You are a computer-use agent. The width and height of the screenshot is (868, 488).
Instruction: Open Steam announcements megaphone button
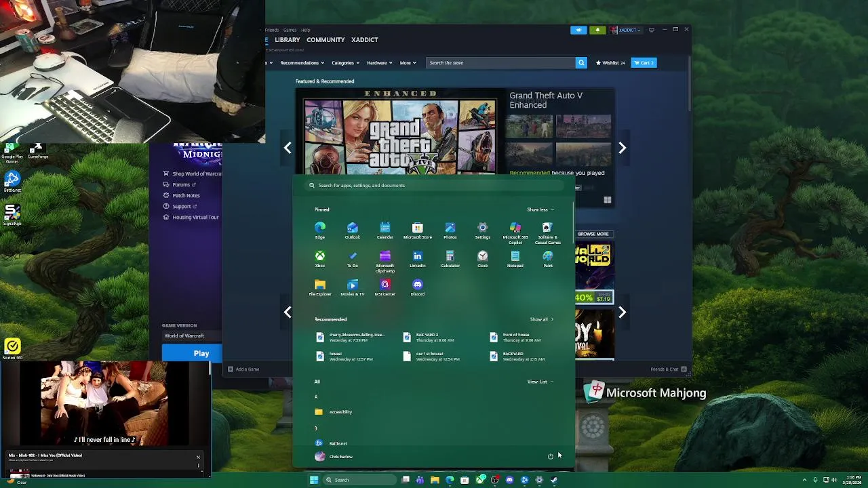(578, 30)
